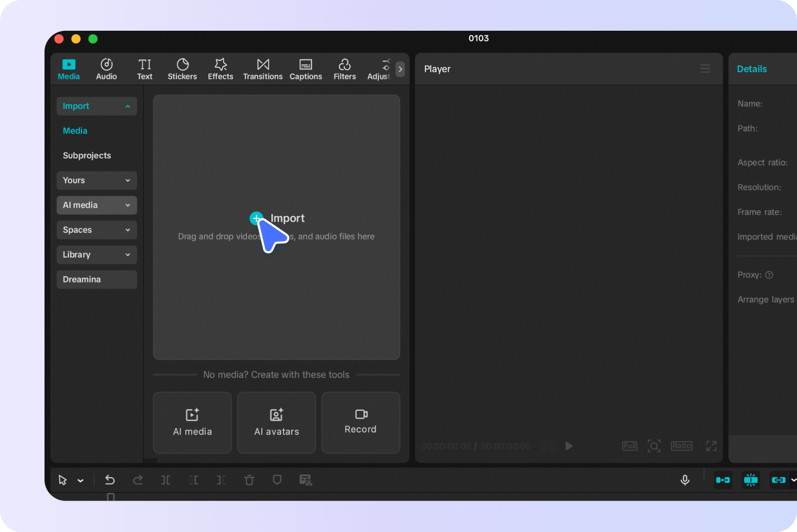Image resolution: width=797 pixels, height=532 pixels.
Task: Open the Library dropdown
Action: 96,254
